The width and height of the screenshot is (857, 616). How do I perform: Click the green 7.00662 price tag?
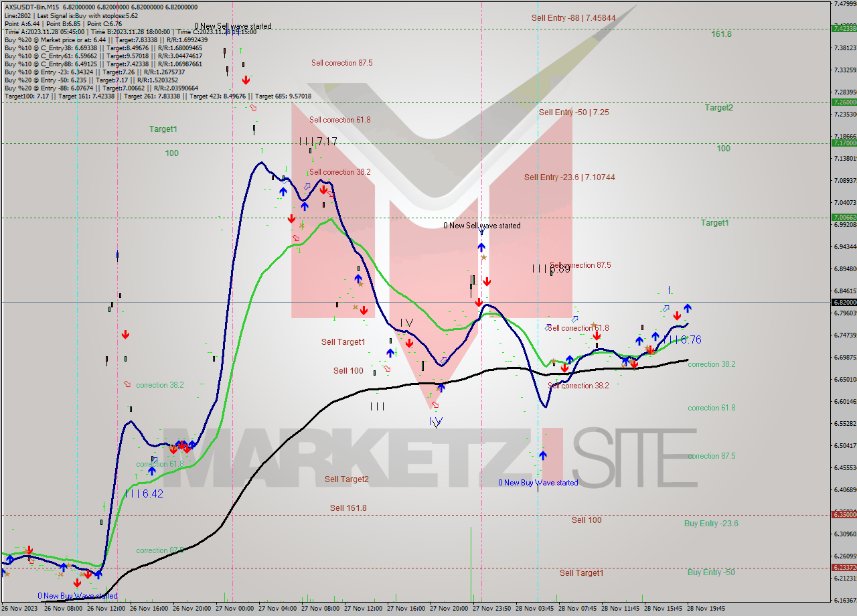pyautogui.click(x=844, y=217)
